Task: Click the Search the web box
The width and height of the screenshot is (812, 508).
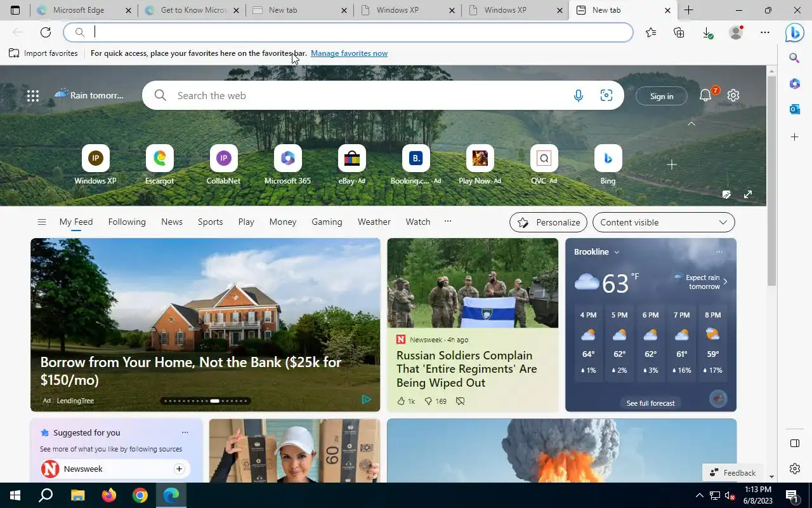Action: pos(383,96)
